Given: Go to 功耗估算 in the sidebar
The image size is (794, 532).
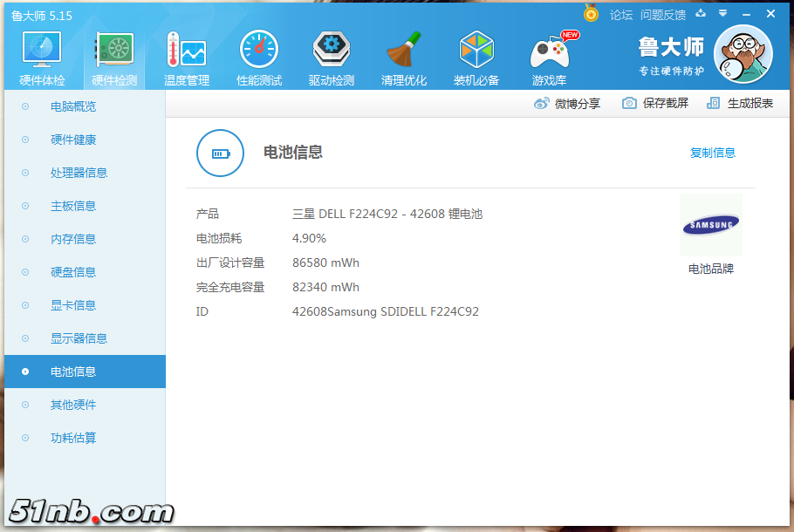Looking at the screenshot, I should click(73, 438).
